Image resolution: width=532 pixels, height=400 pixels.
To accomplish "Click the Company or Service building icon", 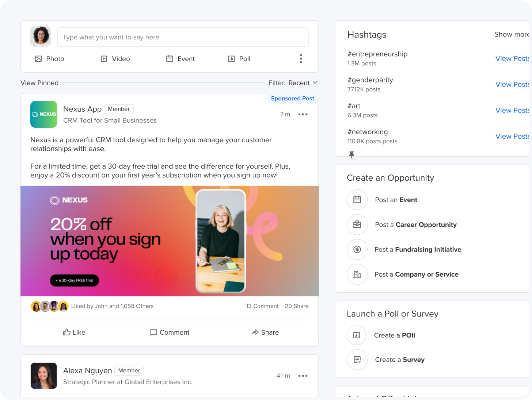I will click(x=357, y=274).
